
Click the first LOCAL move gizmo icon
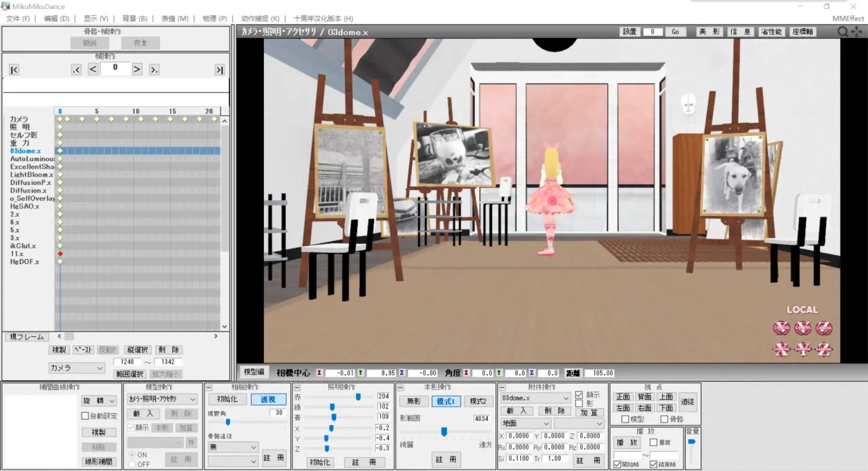(x=781, y=349)
